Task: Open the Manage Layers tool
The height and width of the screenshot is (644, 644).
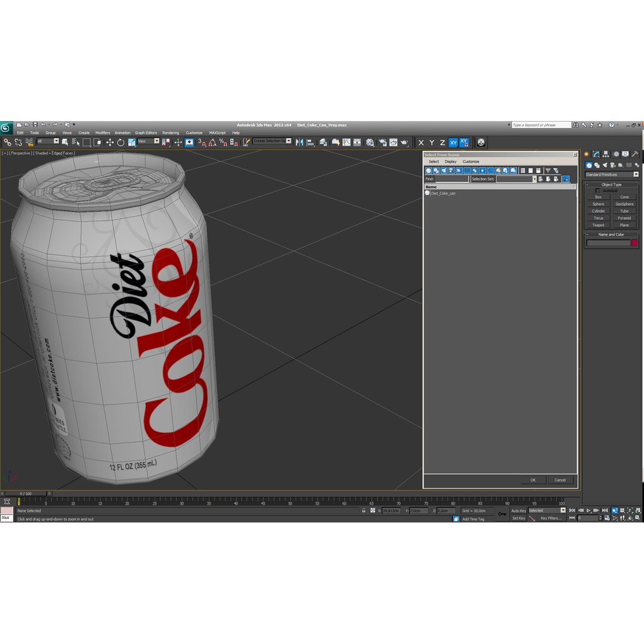Action: click(323, 143)
